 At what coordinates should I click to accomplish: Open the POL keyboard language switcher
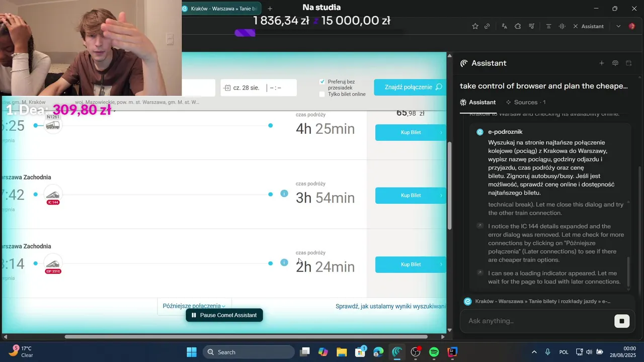pos(563,352)
